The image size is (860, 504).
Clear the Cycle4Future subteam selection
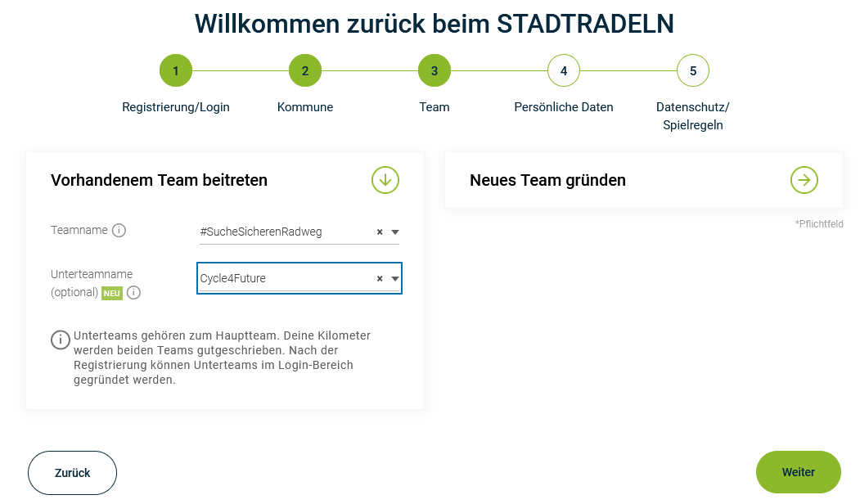pos(380,279)
